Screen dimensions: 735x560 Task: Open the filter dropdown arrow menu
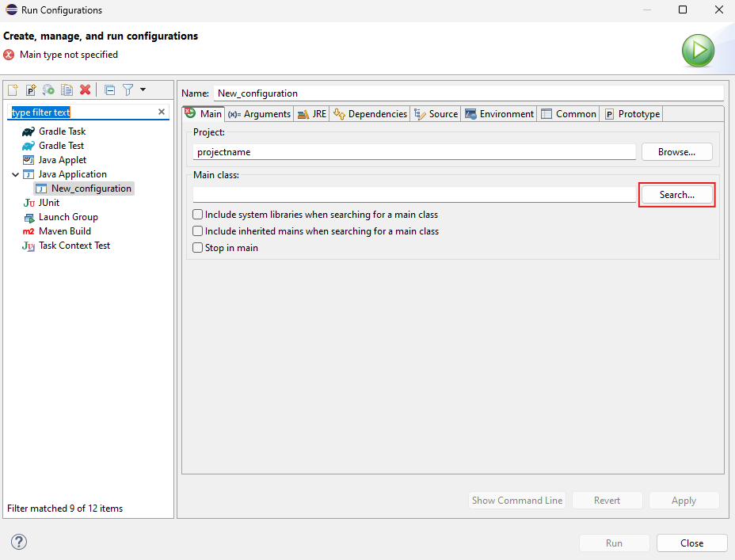pos(143,90)
